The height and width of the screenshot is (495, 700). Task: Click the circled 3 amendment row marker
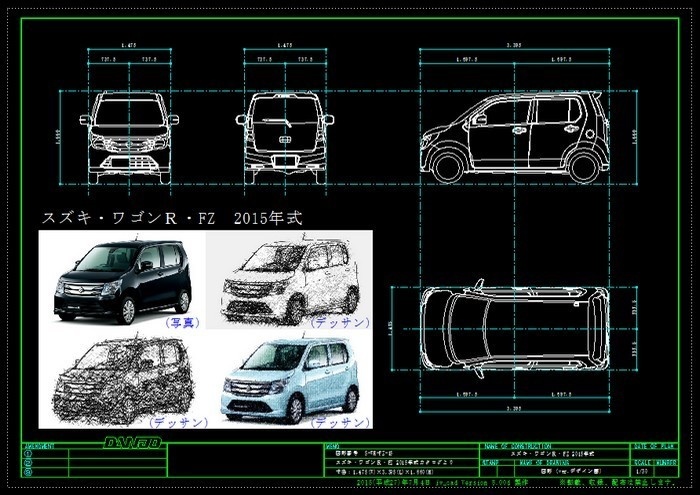(x=28, y=470)
